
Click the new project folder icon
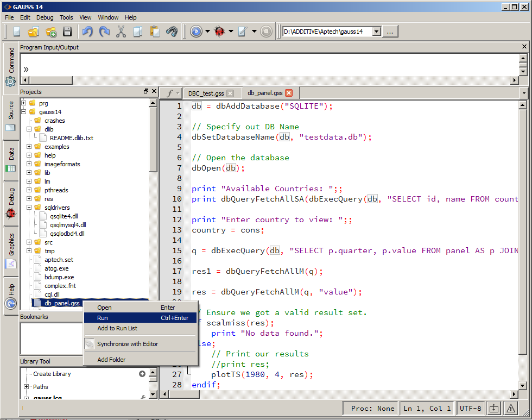click(51, 32)
